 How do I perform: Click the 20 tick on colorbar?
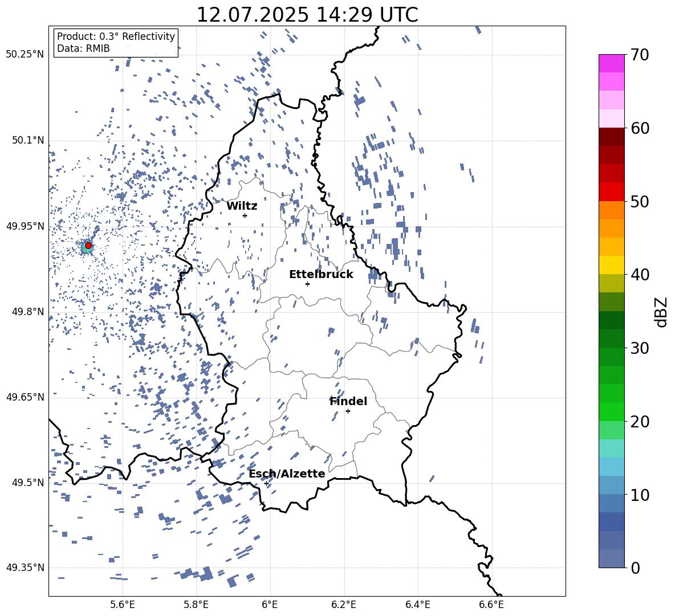[640, 421]
